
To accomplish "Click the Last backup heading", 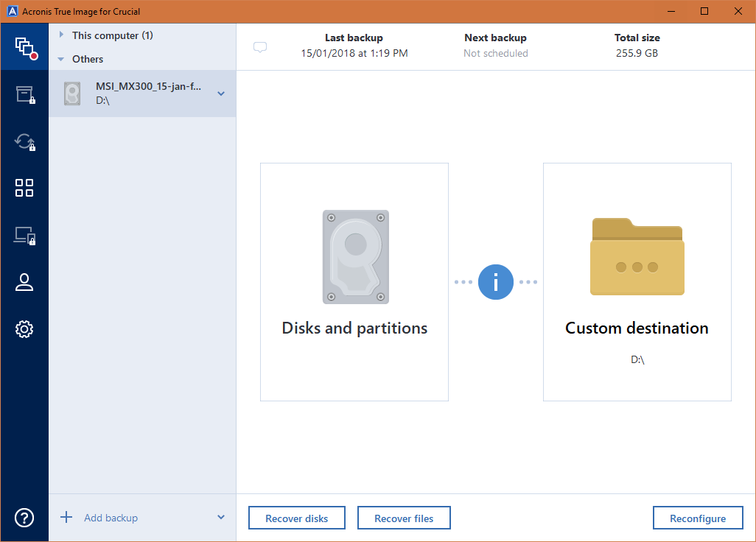I will [354, 38].
